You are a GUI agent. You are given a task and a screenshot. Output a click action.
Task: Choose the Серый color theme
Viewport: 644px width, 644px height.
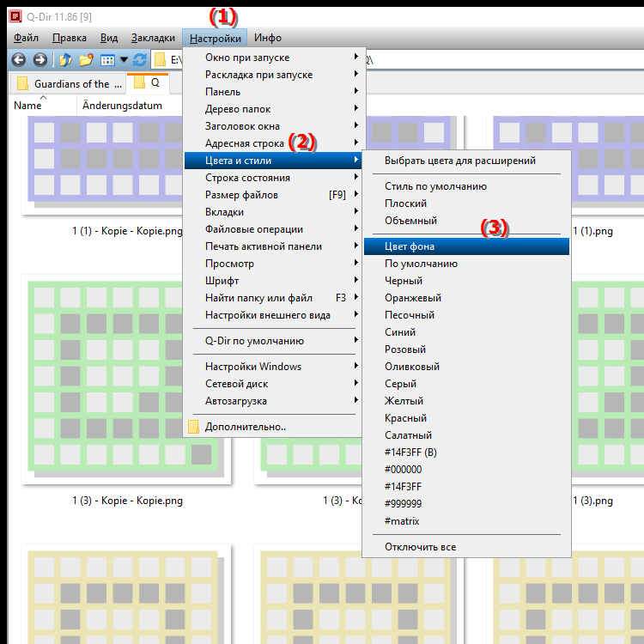tap(466, 384)
